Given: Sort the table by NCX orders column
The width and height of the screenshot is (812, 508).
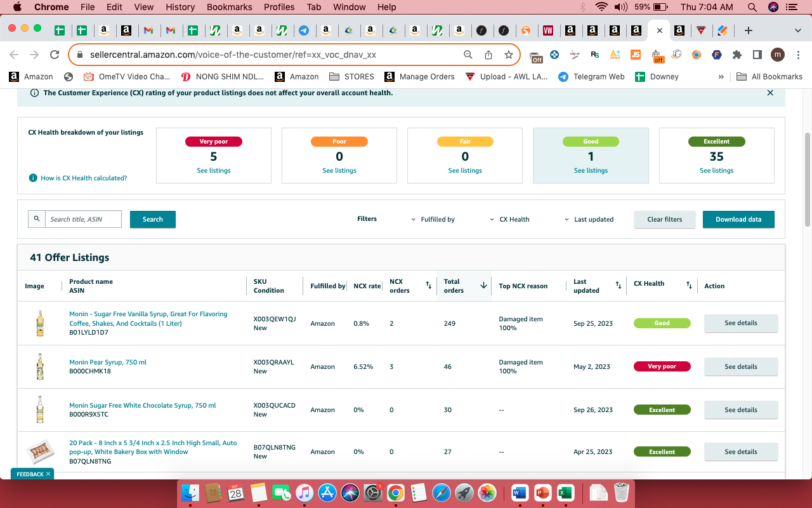Looking at the screenshot, I should coord(428,285).
